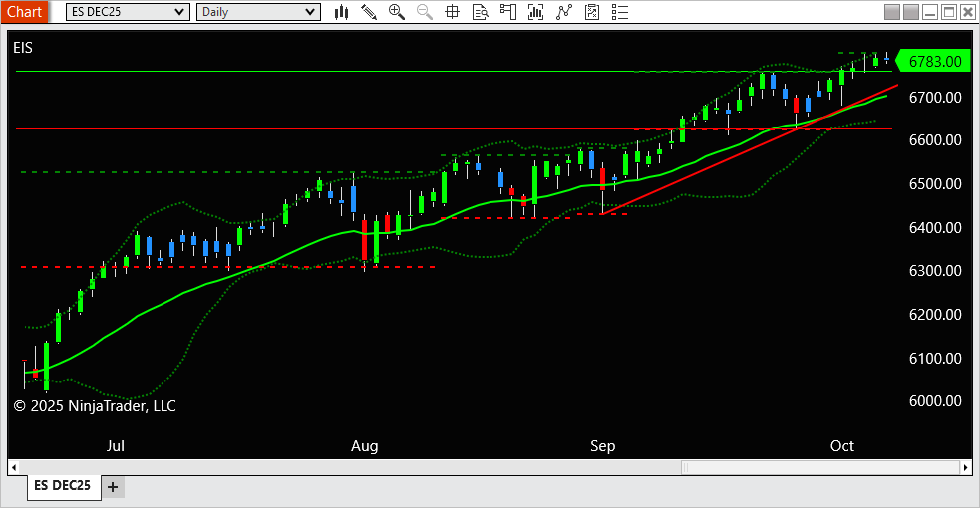Click the horizontal scrollbar thumb
Image resolution: width=980 pixels, height=508 pixels.
820,467
